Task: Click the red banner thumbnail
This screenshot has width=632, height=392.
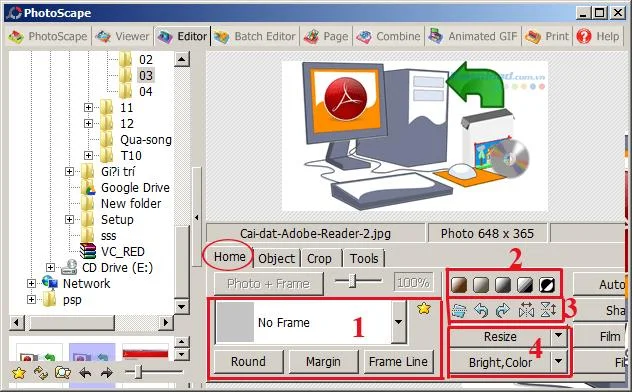Action: pos(145,354)
